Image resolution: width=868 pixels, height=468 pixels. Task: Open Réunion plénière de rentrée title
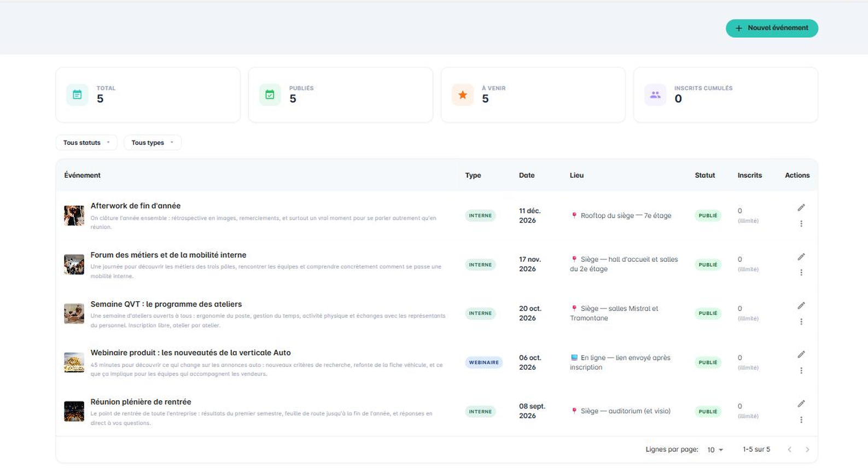click(141, 402)
